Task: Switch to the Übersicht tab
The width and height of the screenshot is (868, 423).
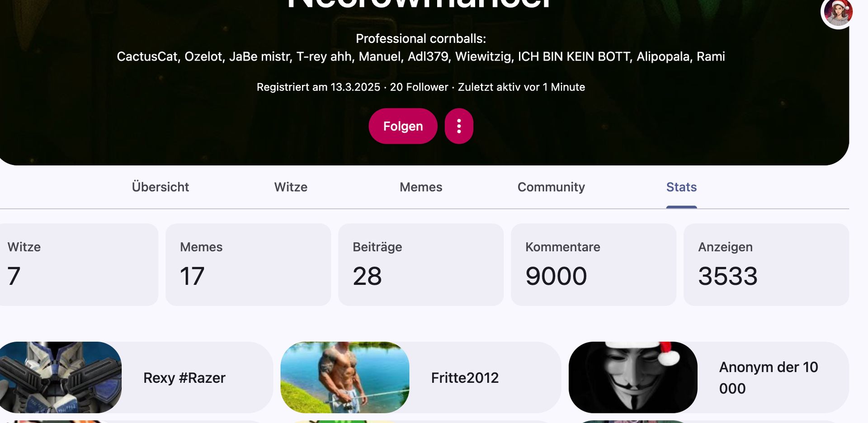Action: pos(160,187)
